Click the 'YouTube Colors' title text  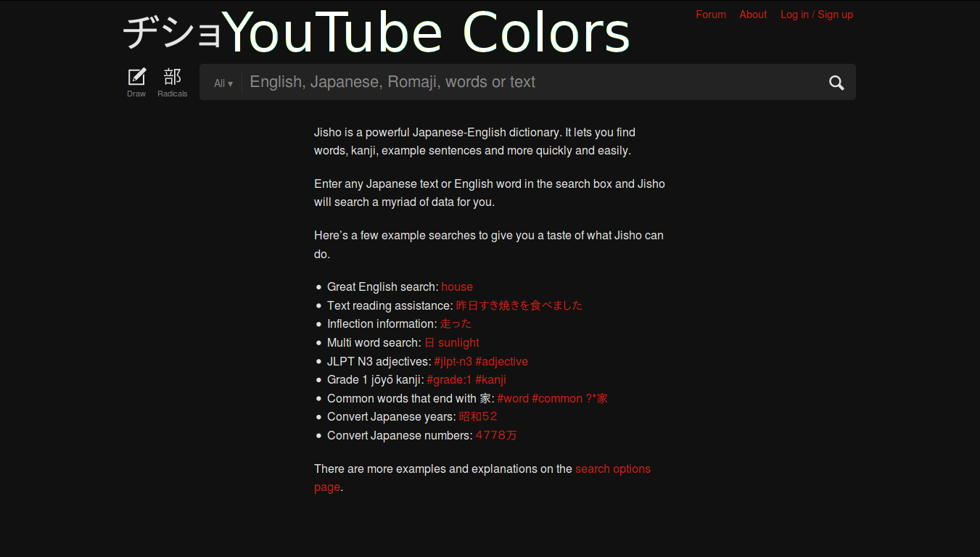coord(426,33)
